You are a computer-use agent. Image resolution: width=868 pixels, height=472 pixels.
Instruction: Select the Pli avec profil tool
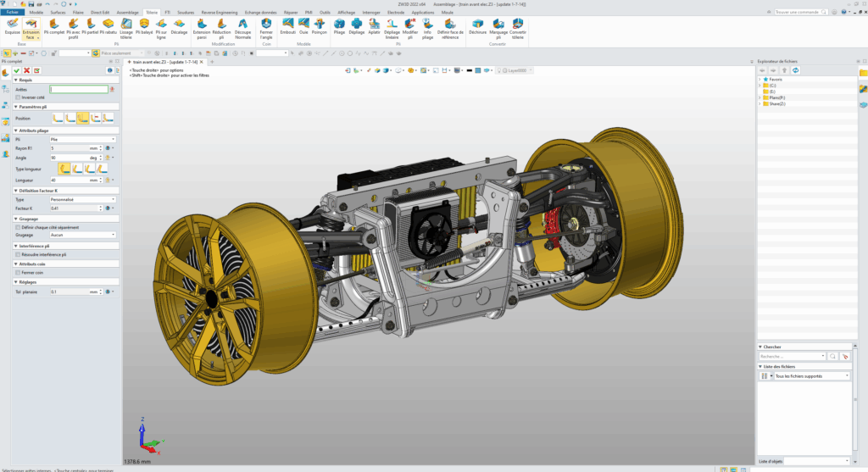(73, 29)
